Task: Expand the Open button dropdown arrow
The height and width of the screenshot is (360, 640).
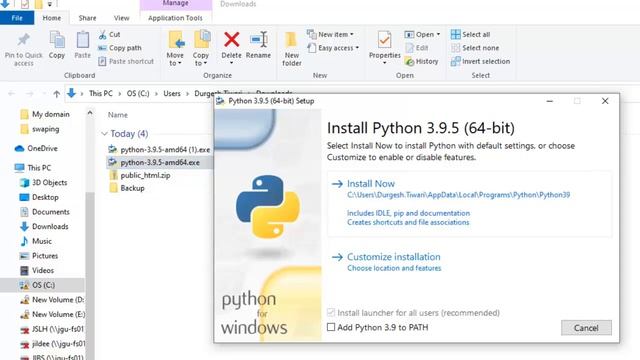Action: [438, 34]
